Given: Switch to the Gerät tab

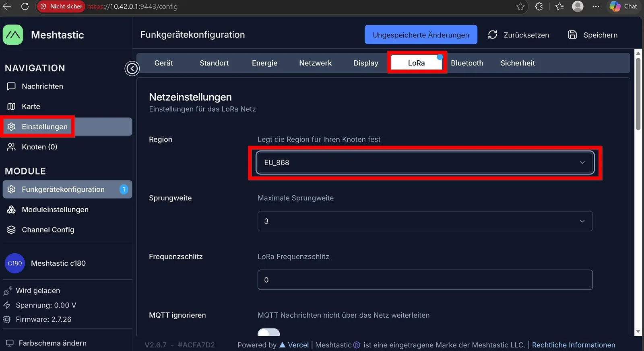Looking at the screenshot, I should pos(163,63).
